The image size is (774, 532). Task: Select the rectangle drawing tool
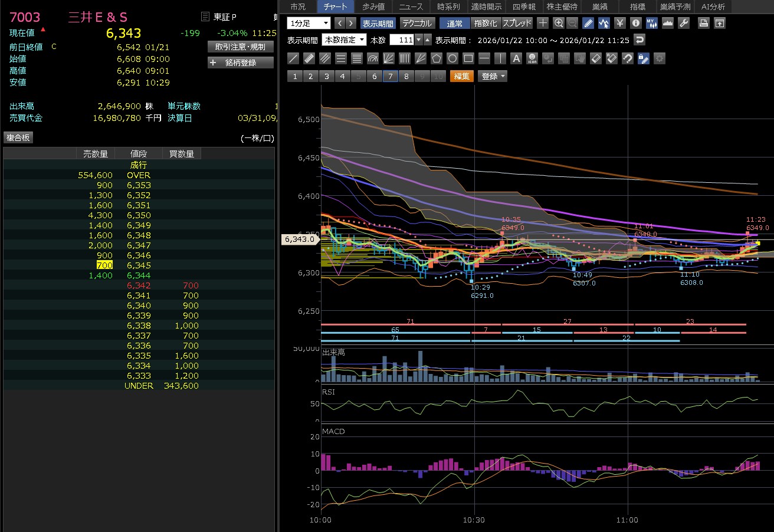coord(468,58)
